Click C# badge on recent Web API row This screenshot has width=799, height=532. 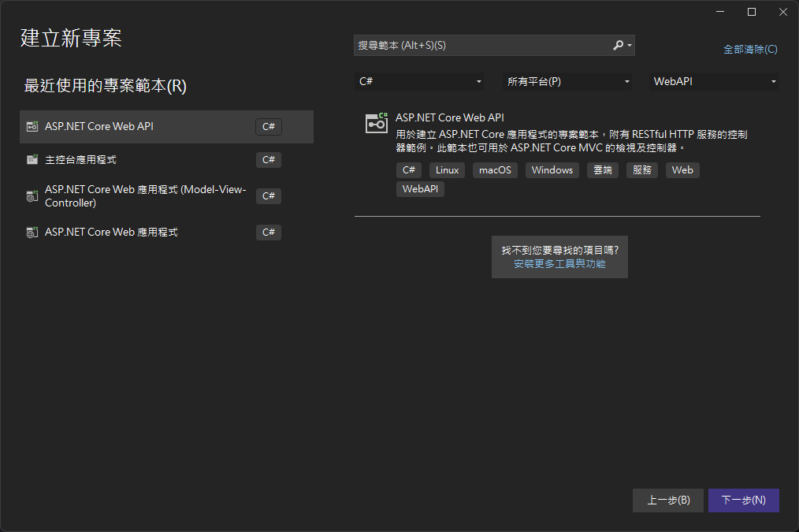tap(269, 126)
